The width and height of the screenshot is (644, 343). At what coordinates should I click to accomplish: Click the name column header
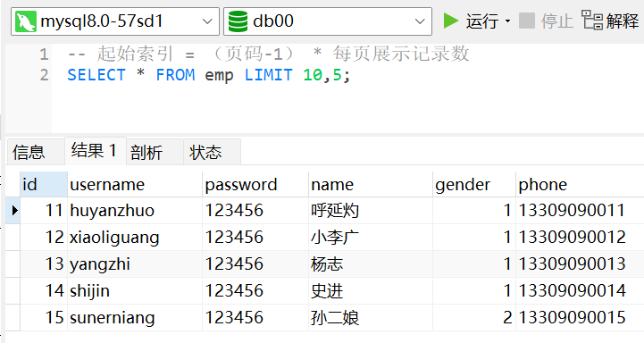(371, 184)
